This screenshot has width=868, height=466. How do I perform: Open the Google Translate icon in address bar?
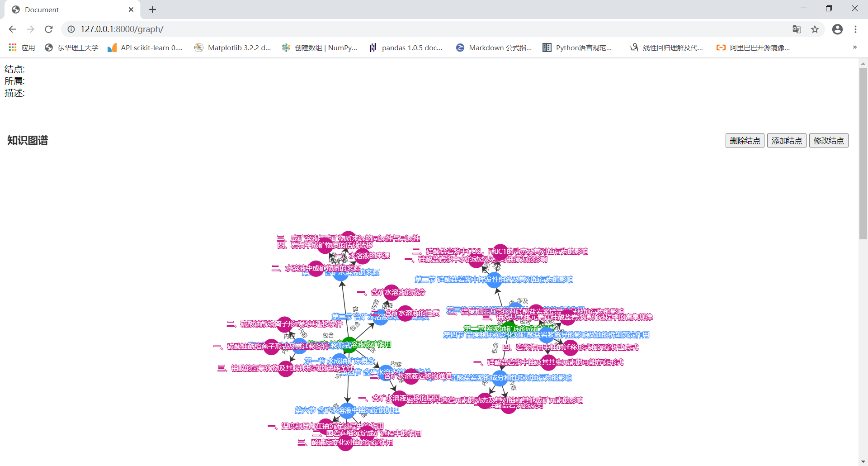click(797, 29)
